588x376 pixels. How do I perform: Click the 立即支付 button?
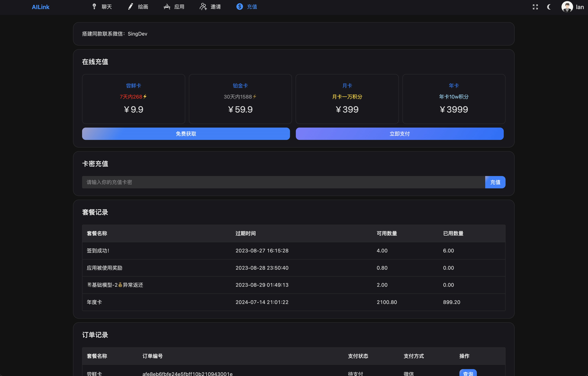(400, 134)
